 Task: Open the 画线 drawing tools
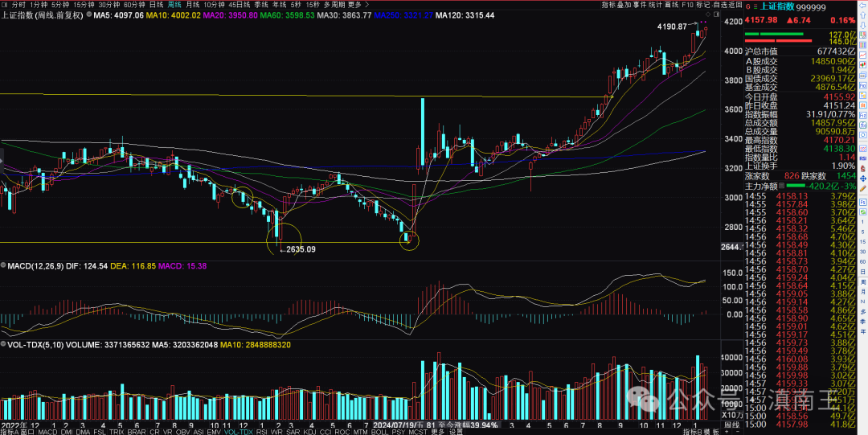(671, 5)
